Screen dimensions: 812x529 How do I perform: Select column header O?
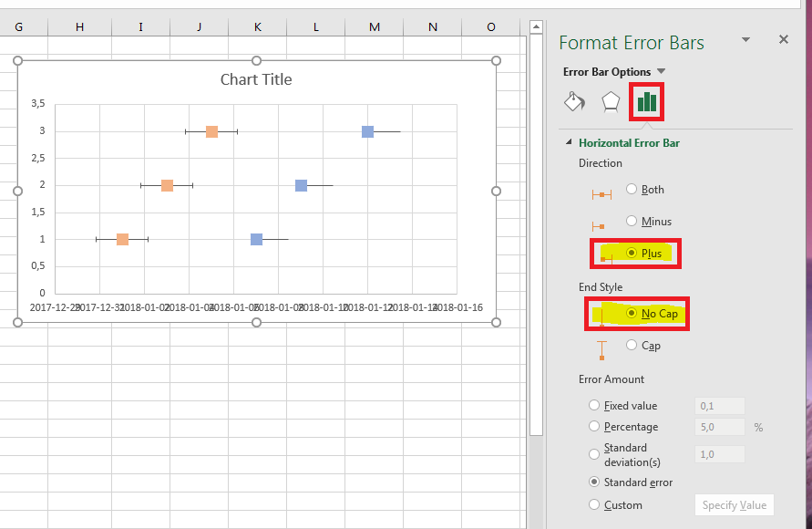491,27
